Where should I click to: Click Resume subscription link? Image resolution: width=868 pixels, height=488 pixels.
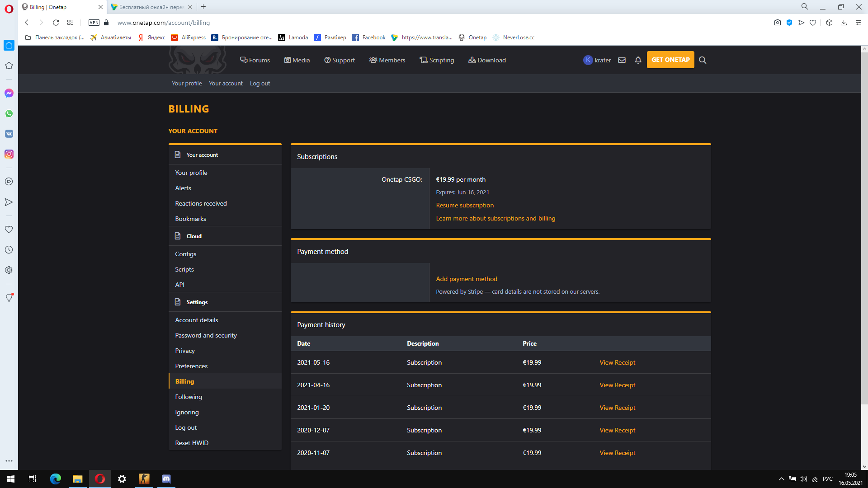465,205
